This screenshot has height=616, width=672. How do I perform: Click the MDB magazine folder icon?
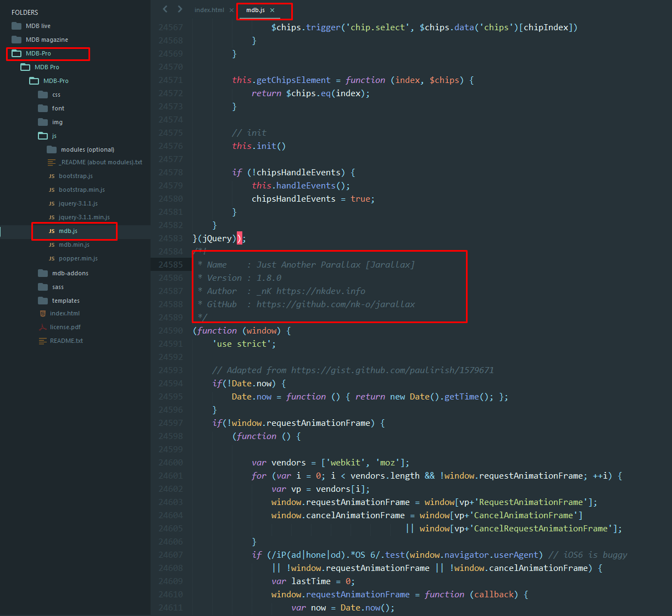tap(16, 40)
